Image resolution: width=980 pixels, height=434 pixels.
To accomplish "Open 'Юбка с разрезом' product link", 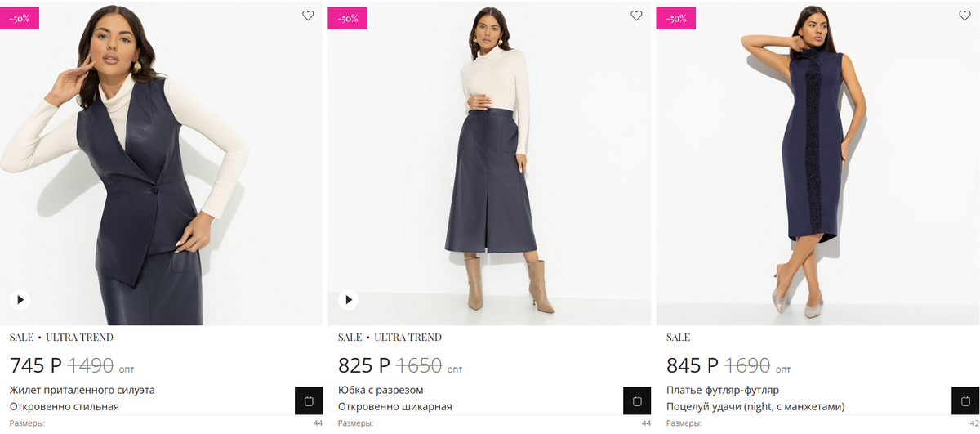I will pyautogui.click(x=381, y=390).
